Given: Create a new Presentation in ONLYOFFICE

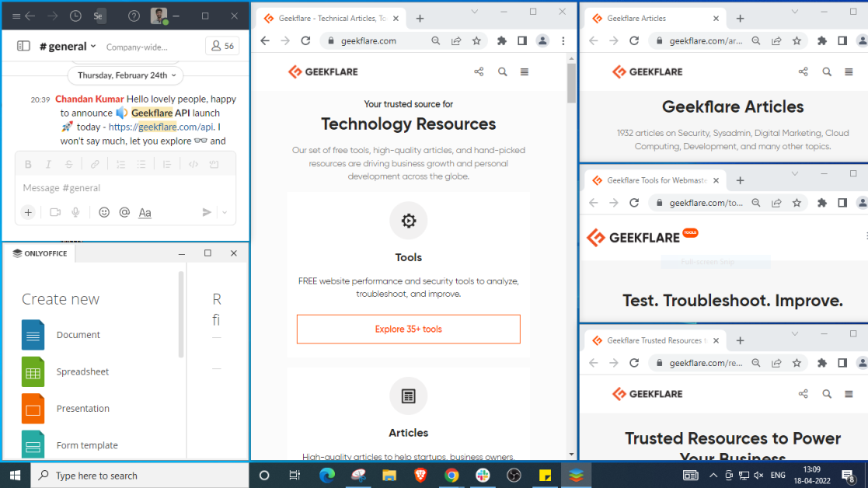Looking at the screenshot, I should point(82,408).
